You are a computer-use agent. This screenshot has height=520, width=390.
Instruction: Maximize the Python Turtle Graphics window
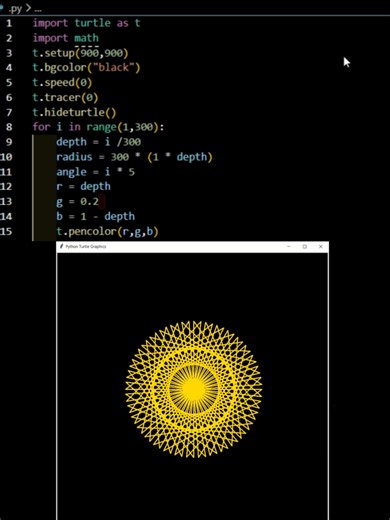(x=304, y=246)
